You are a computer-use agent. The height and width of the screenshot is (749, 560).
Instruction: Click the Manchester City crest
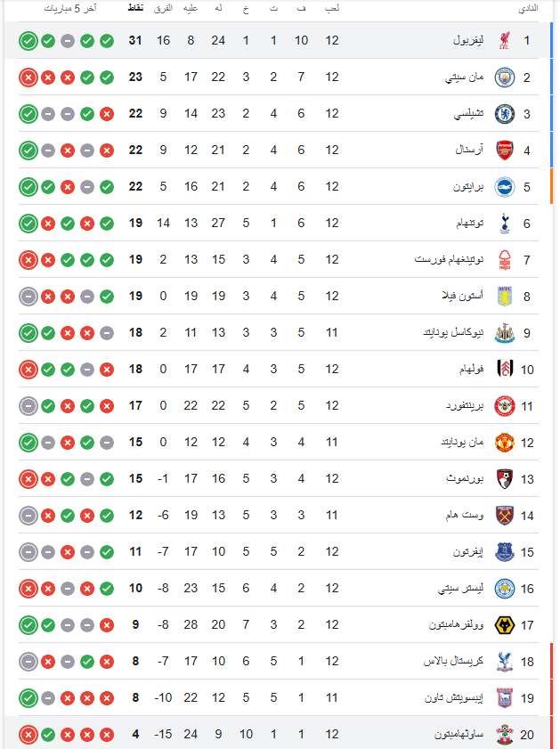click(505, 77)
